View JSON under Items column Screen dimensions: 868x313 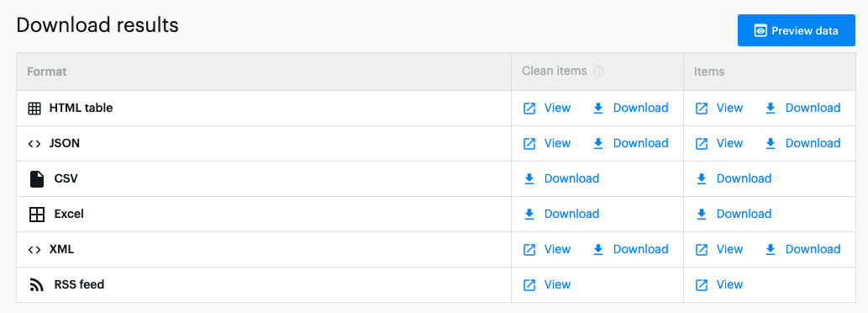pyautogui.click(x=719, y=144)
